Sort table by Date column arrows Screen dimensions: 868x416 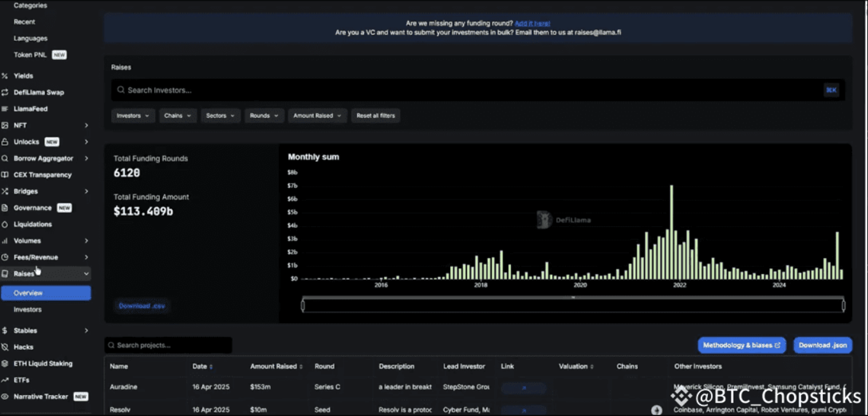(x=211, y=367)
